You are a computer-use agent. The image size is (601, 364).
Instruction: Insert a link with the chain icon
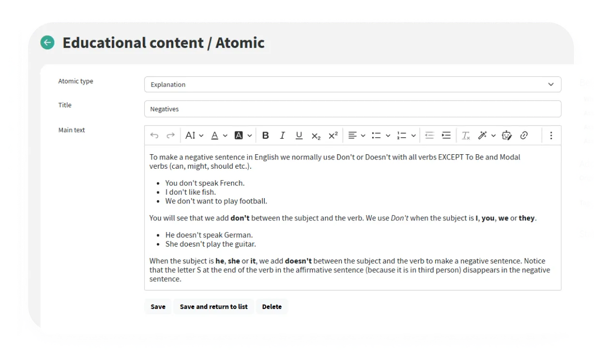(x=524, y=135)
